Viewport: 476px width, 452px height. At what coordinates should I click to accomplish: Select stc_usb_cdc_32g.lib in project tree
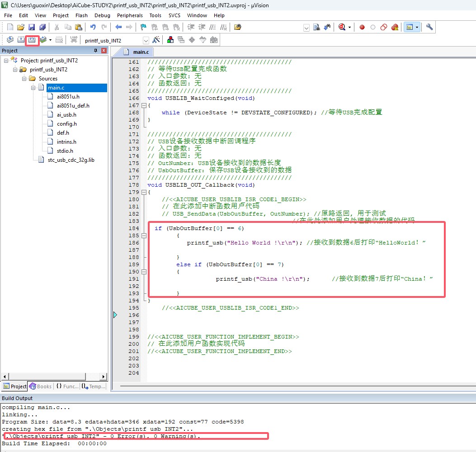[71, 160]
